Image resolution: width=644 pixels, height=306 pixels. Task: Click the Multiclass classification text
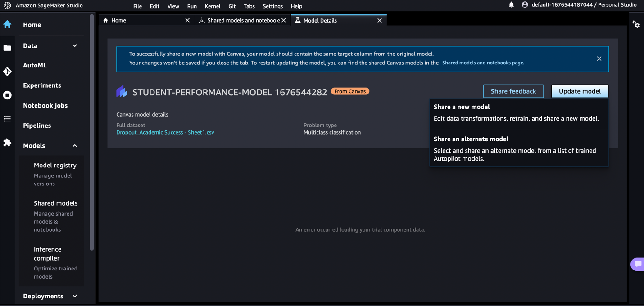point(332,132)
